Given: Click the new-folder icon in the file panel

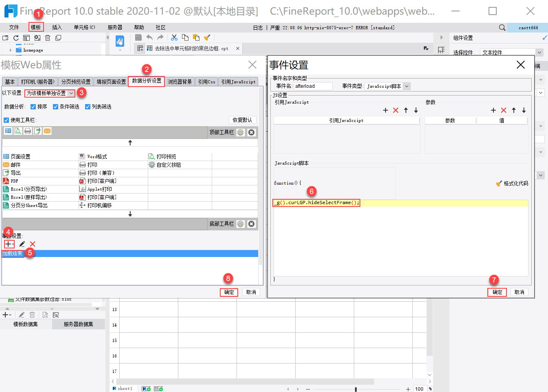Looking at the screenshot, I should [5, 38].
